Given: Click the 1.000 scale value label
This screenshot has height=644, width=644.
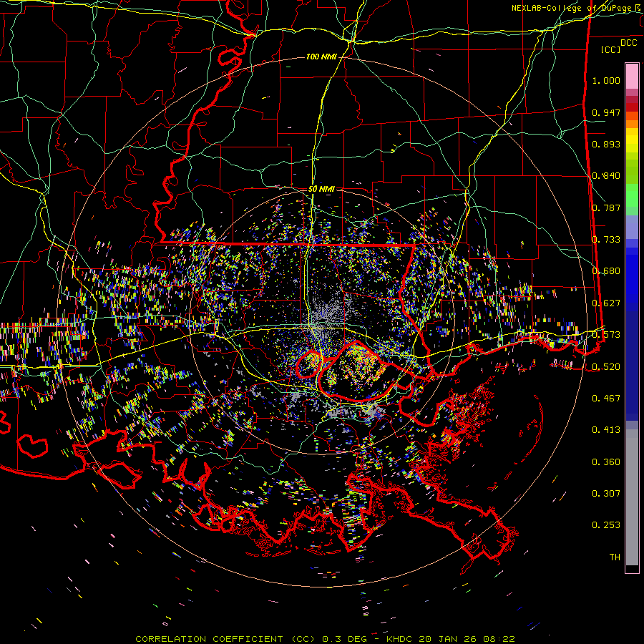Looking at the screenshot, I should [606, 81].
